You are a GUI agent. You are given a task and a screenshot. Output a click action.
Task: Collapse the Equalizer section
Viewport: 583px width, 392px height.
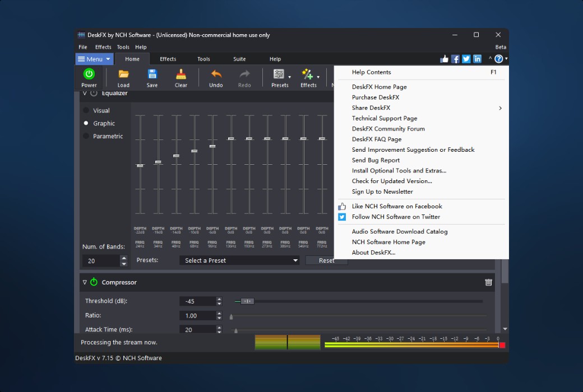point(84,93)
